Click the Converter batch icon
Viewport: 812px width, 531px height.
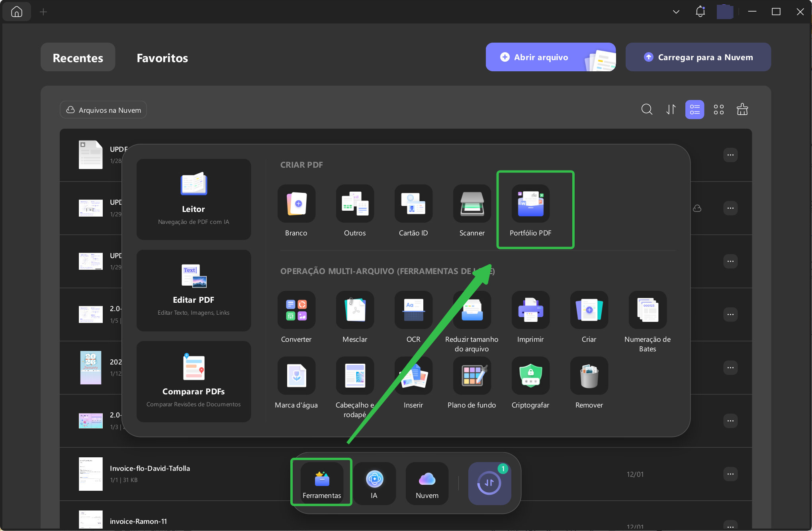pyautogui.click(x=296, y=310)
